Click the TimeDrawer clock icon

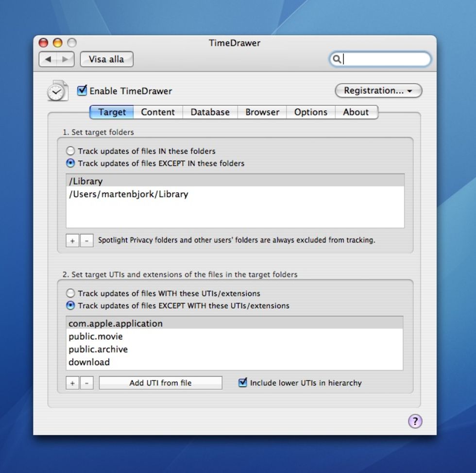tap(57, 91)
